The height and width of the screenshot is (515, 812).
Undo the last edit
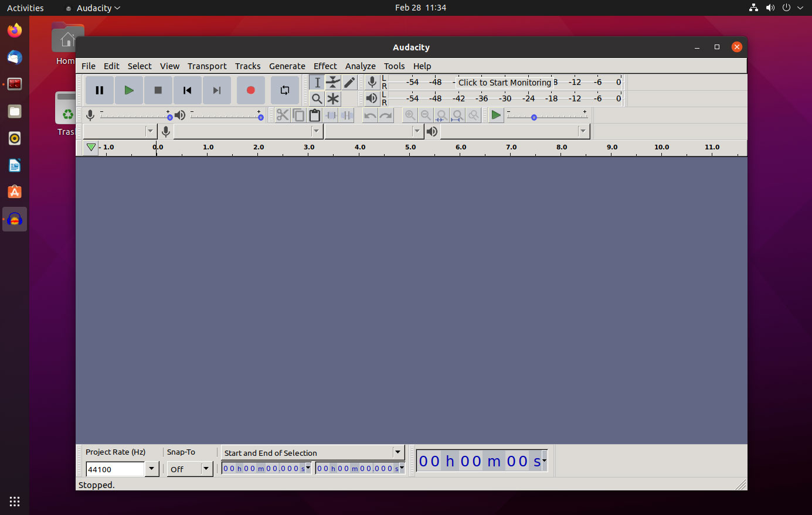[x=369, y=115]
